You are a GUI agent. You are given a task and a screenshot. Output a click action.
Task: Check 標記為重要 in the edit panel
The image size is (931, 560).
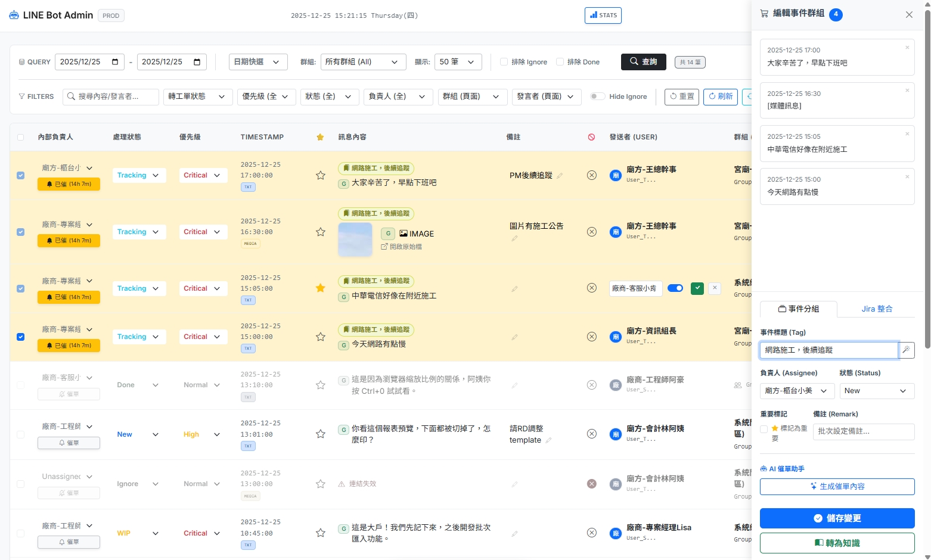(x=764, y=429)
